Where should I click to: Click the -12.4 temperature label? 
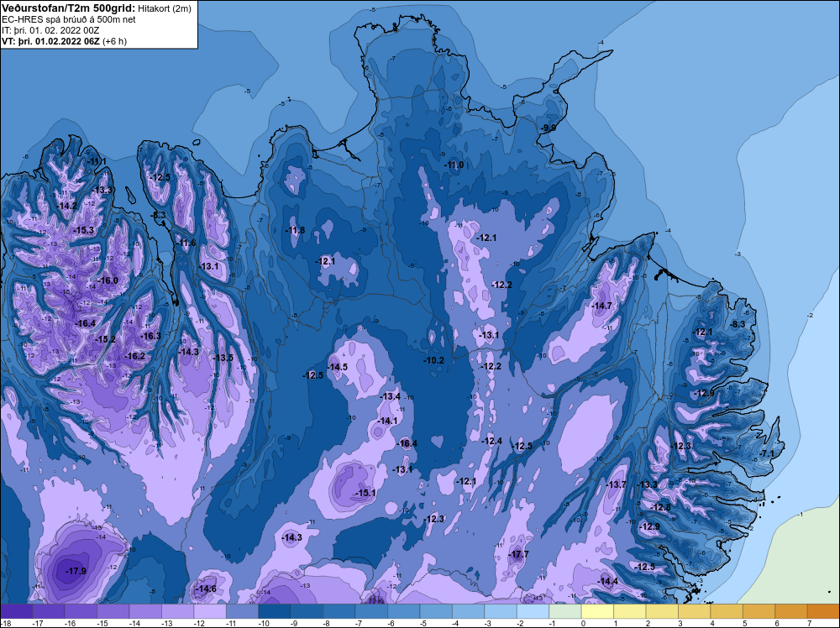(491, 441)
